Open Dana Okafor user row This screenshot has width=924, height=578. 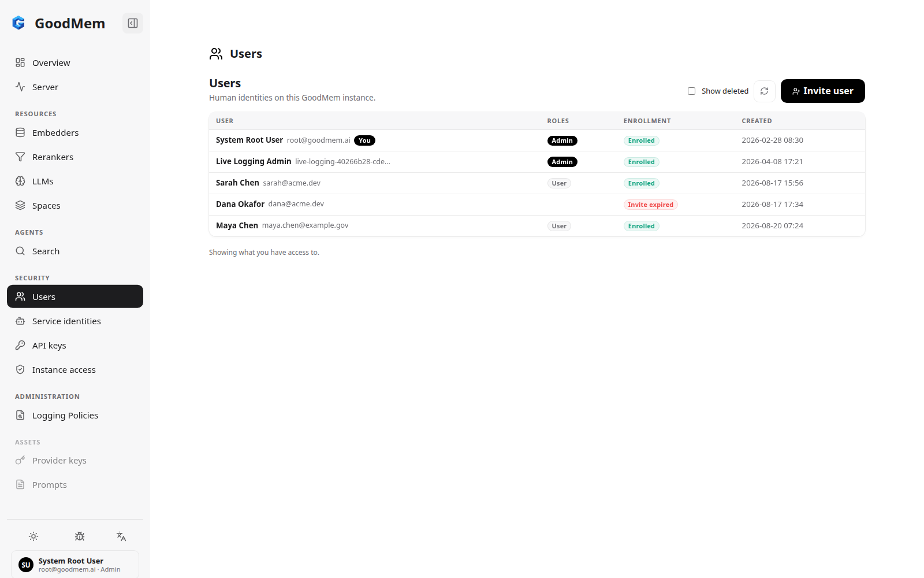click(x=537, y=205)
